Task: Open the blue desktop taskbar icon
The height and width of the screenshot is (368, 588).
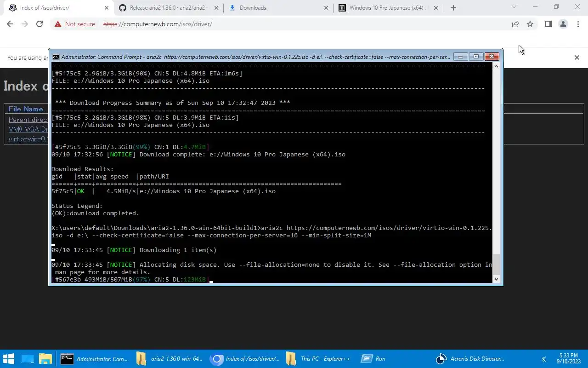Action: pos(28,359)
